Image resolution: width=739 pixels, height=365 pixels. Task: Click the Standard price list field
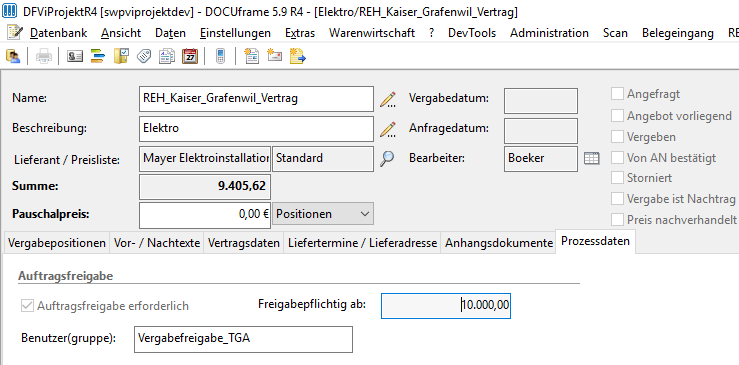(x=323, y=158)
